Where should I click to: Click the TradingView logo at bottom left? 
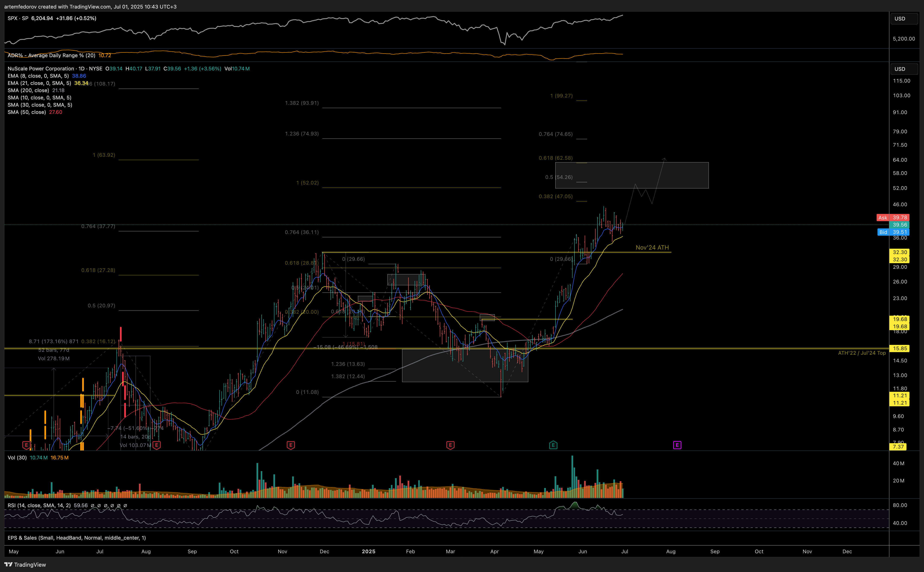coord(25,565)
